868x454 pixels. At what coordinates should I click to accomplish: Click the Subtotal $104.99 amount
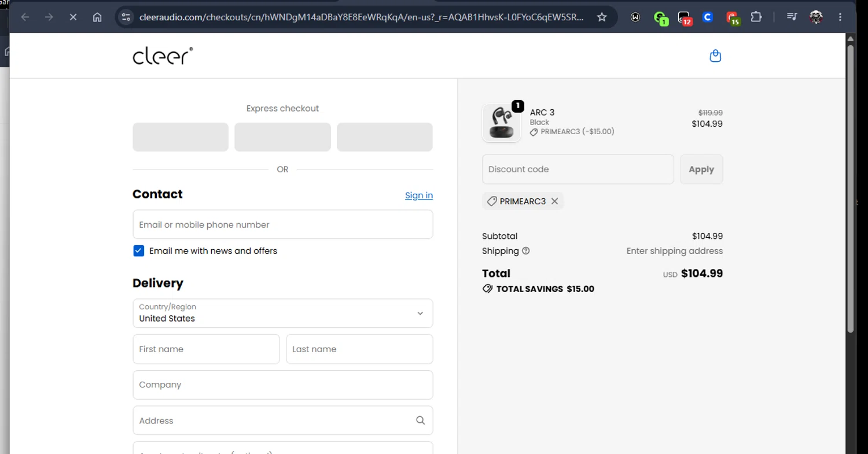pos(707,236)
